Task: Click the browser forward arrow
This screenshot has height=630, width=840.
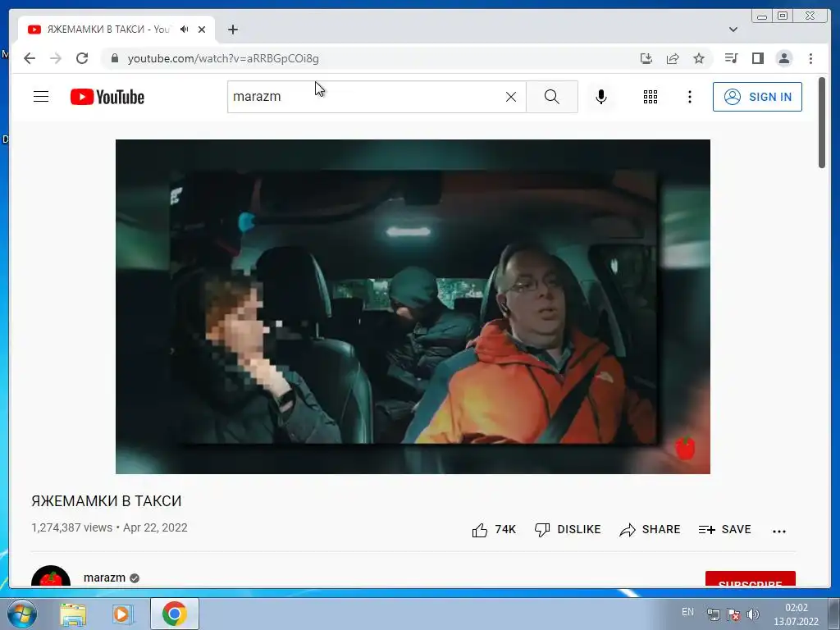Action: coord(56,58)
